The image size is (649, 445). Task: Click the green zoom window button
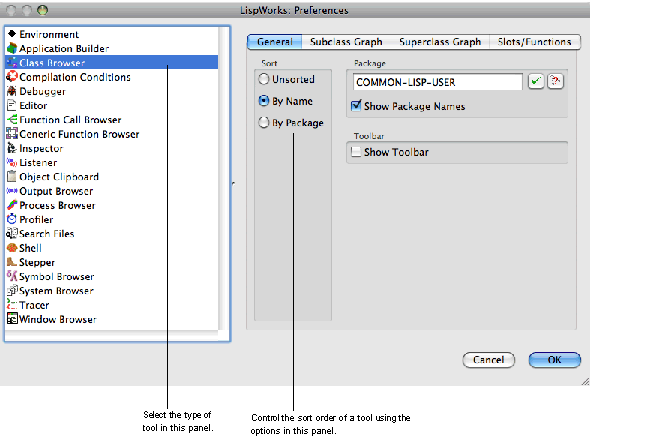tap(42, 10)
